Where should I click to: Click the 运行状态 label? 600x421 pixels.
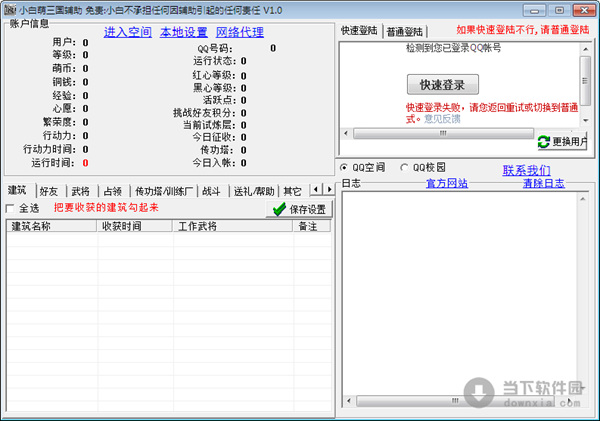pyautogui.click(x=214, y=61)
